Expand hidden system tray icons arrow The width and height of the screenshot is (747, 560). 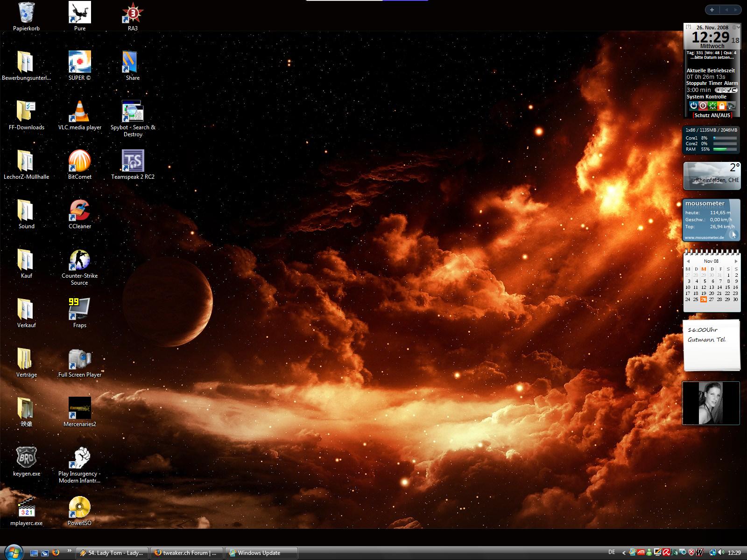pos(624,553)
